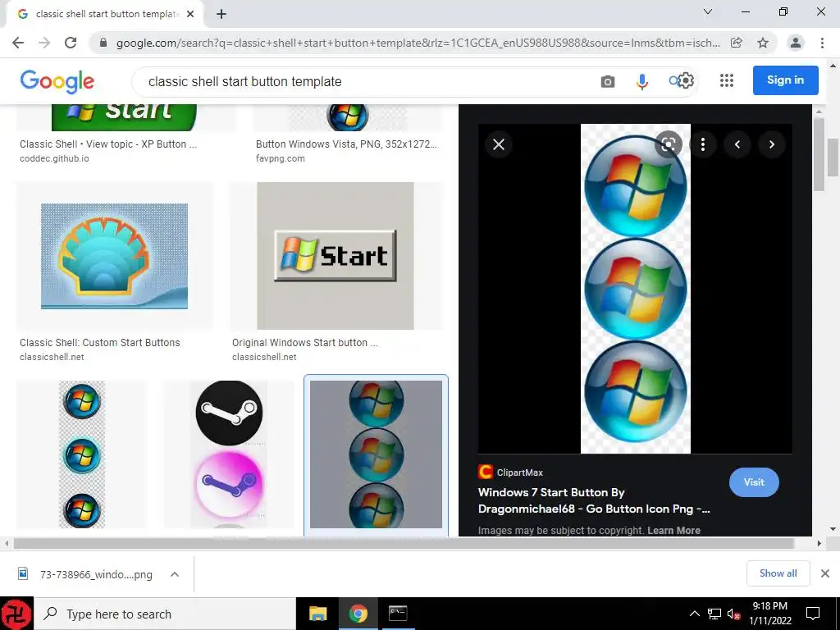Select the Classic Shell seashell logo thumbnail
The image size is (840, 630).
pos(115,256)
